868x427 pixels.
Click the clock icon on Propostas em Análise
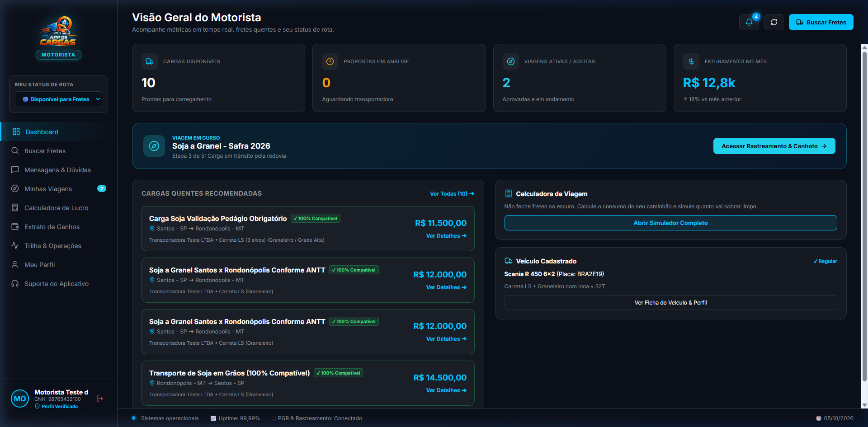pos(330,61)
